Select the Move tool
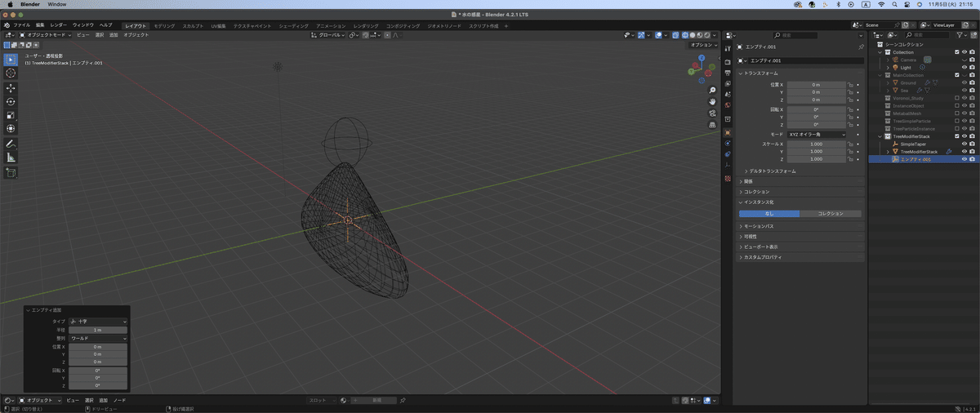This screenshot has width=980, height=413. coord(11,88)
